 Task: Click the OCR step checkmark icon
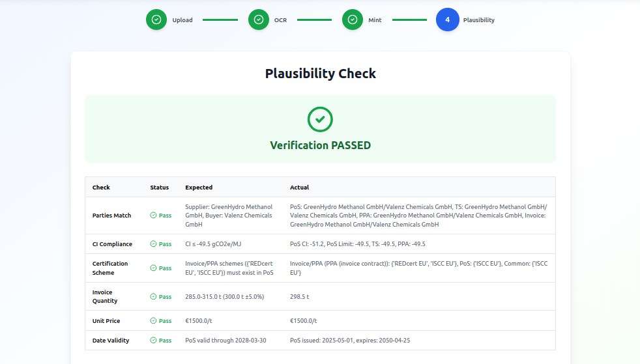pos(259,20)
